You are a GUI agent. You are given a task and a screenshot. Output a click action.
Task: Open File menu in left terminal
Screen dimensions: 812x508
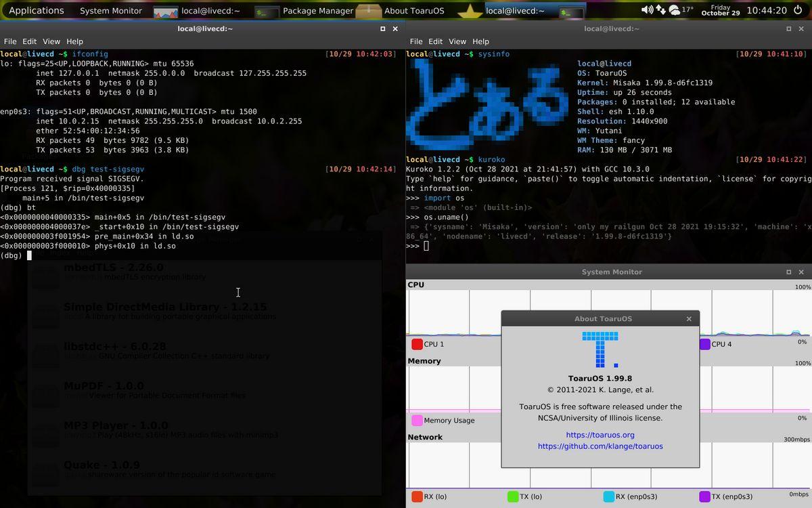[x=10, y=41]
